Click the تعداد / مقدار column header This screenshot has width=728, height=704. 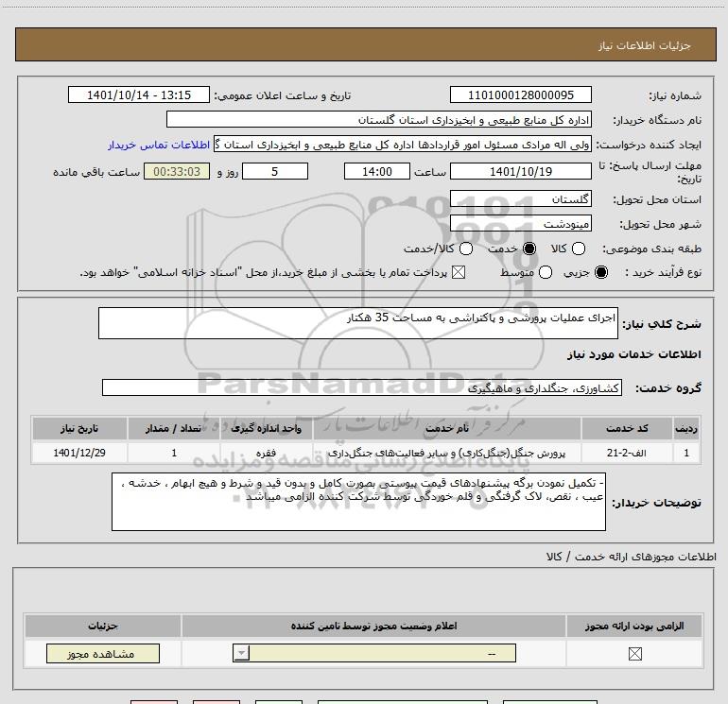[174, 428]
